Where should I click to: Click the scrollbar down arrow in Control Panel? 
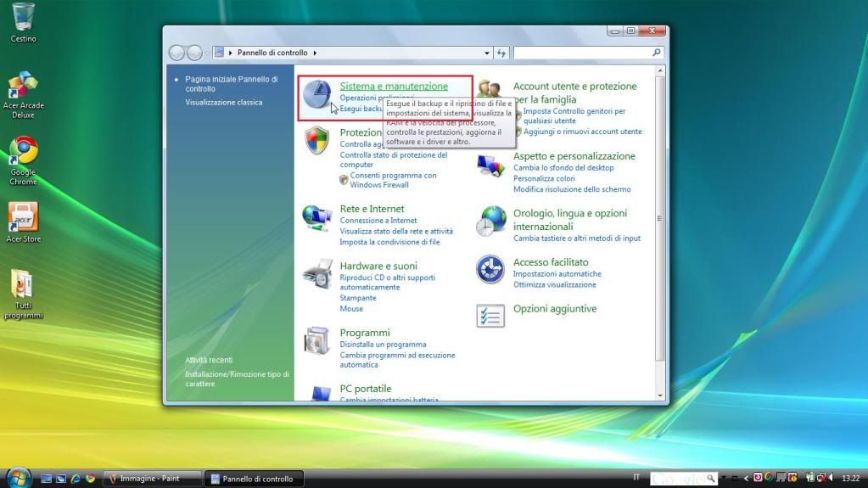[x=660, y=395]
